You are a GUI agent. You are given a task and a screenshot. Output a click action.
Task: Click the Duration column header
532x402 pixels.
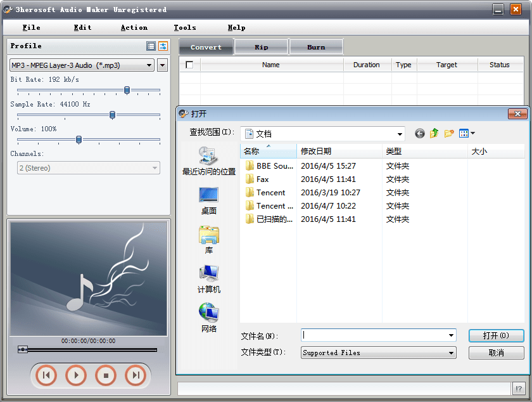click(x=367, y=65)
